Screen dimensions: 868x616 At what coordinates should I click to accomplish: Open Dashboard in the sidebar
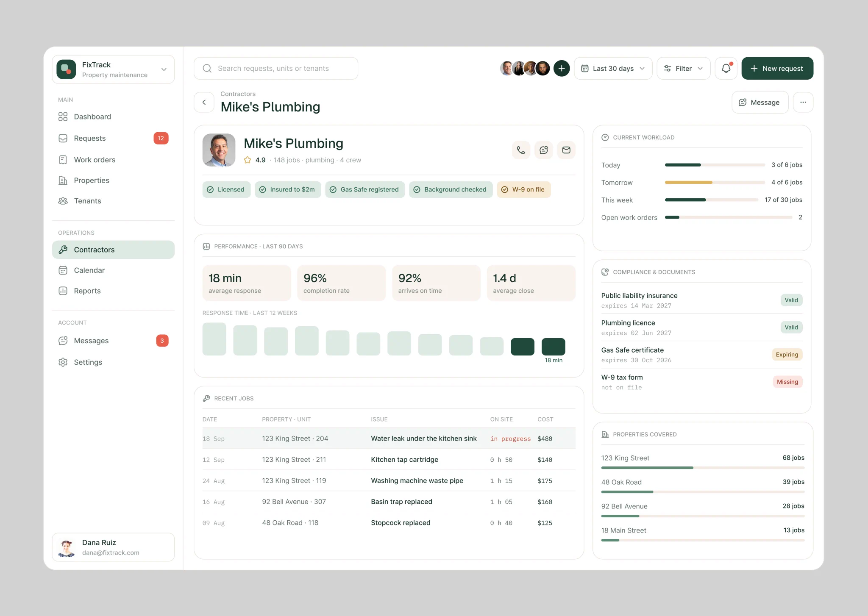113,117
